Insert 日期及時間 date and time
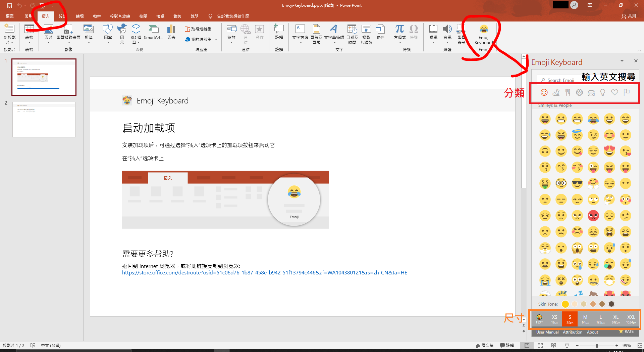Screen dimensions: 644x352 [352, 34]
